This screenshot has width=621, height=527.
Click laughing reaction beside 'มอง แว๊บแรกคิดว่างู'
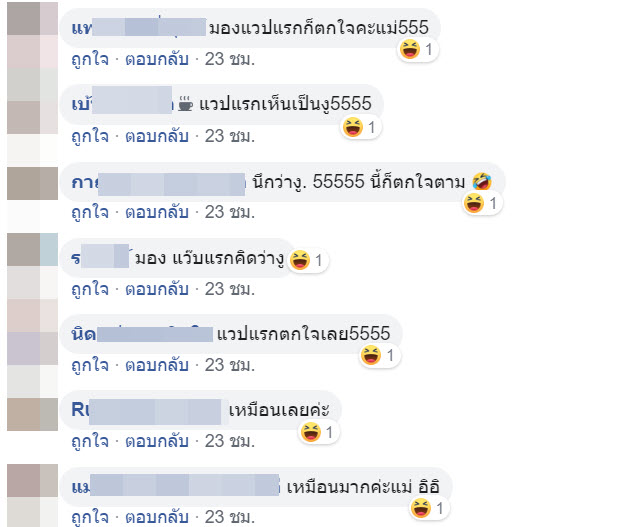pos(307,260)
